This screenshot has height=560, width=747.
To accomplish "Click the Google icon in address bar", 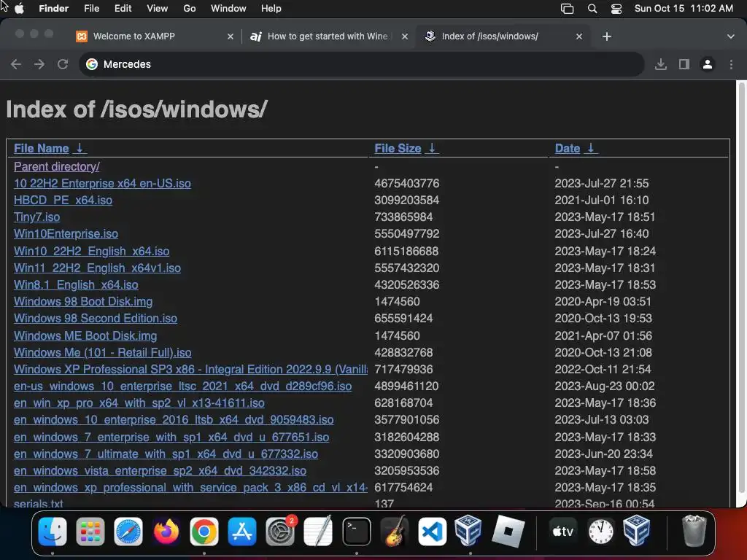I will click(92, 64).
